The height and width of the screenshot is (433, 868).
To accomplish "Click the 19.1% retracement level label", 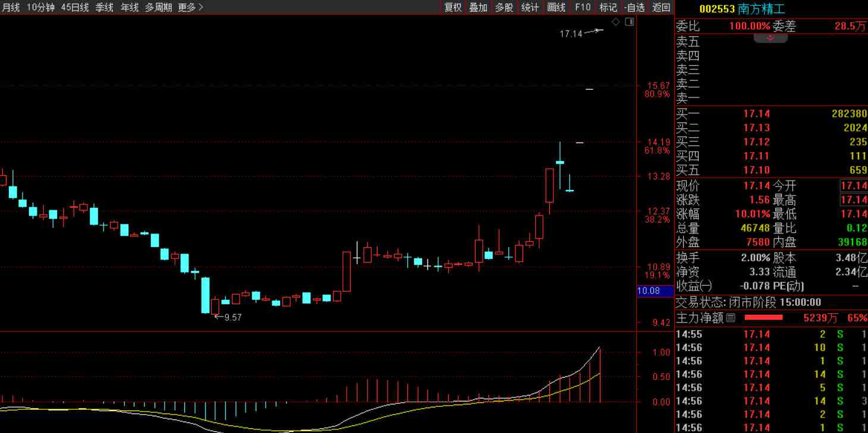I will tap(657, 275).
